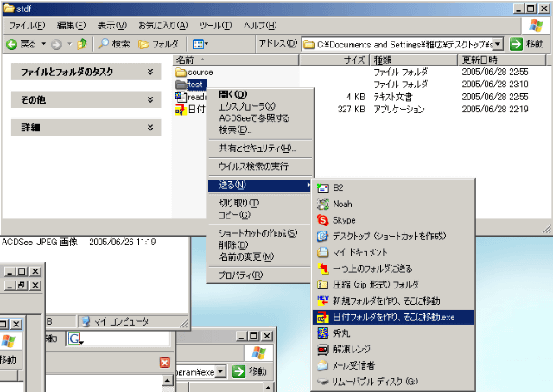Screen dimensions: 553x392
Task: Expand the ファイルとフォルダのタスク panel chevron
Action: pos(151,73)
